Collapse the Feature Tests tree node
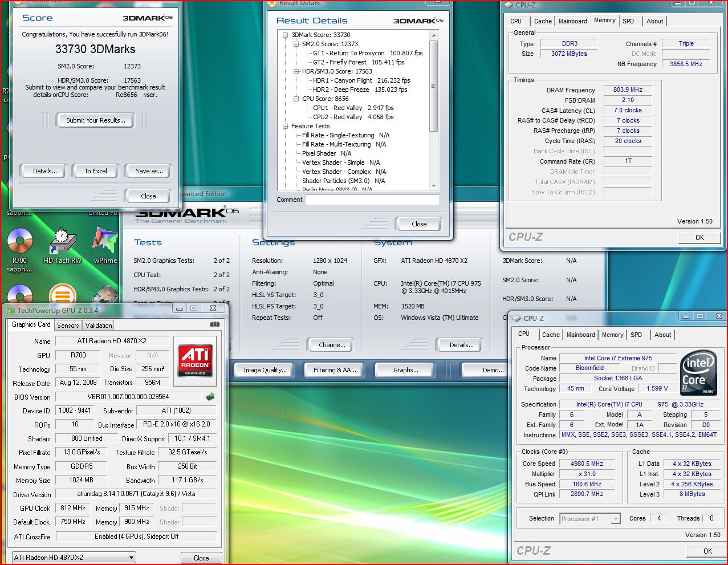Screen dimensions: 728x565 [286, 126]
